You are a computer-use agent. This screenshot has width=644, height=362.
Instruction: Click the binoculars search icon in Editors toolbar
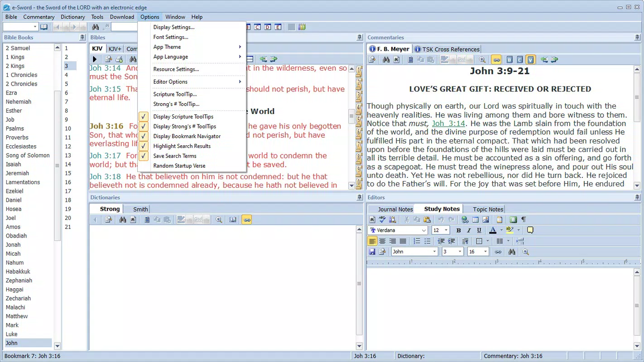point(512,252)
